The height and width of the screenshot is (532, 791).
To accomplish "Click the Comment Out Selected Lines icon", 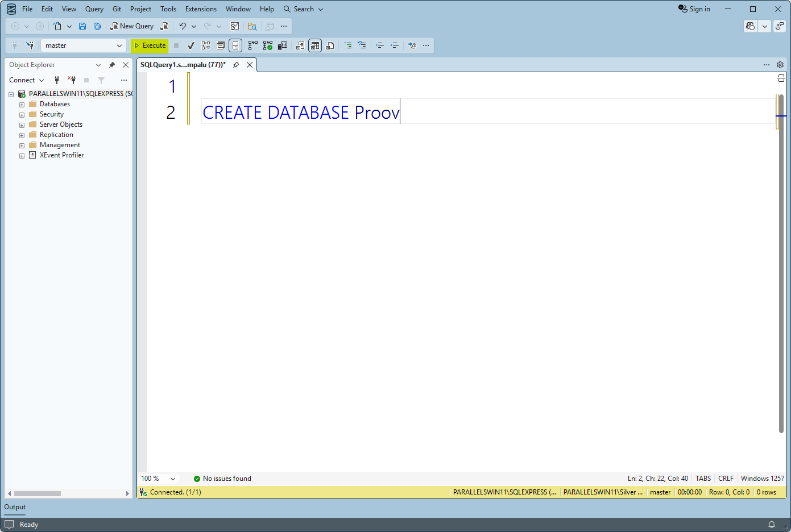I will (x=347, y=45).
